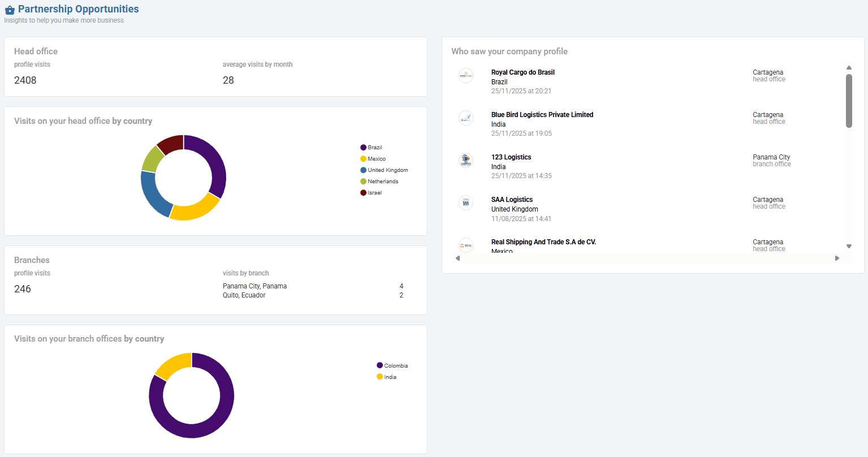The width and height of the screenshot is (868, 457).
Task: Click the scroll right arrow under visitor list
Action: (837, 258)
